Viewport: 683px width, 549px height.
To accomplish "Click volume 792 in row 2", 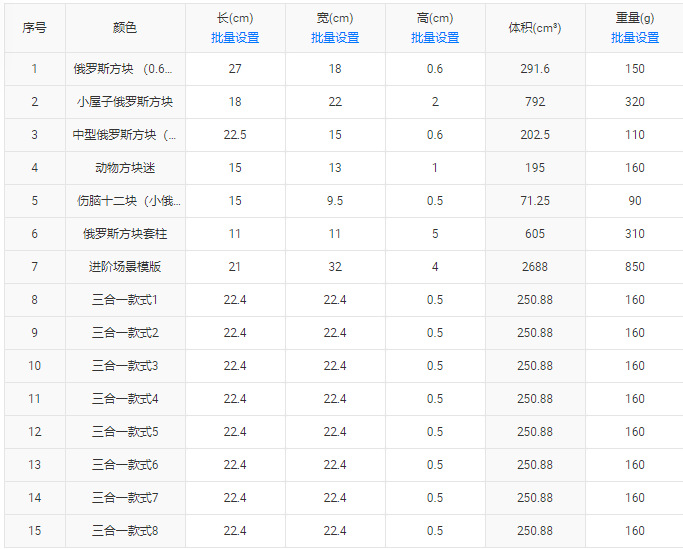I will point(535,102).
